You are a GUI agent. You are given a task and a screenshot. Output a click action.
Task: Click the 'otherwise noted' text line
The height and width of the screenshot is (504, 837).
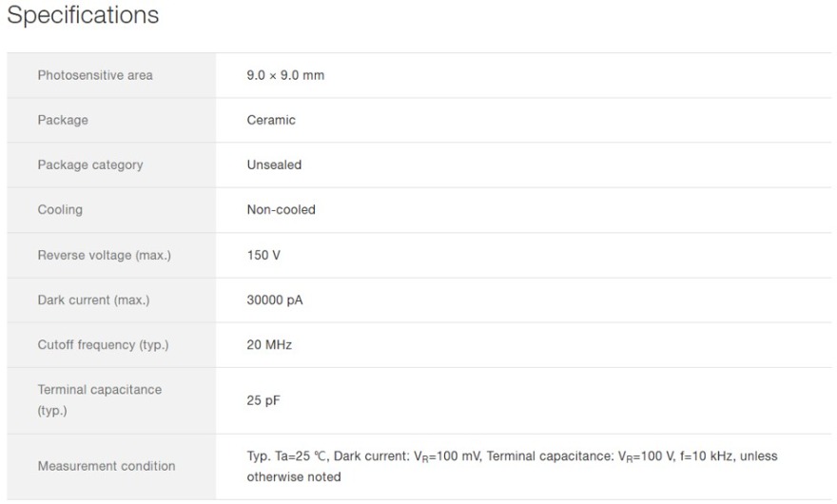(294, 476)
